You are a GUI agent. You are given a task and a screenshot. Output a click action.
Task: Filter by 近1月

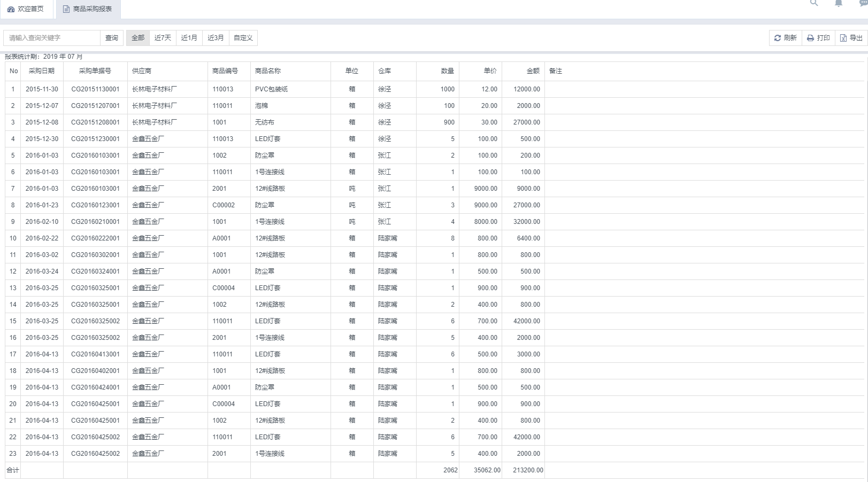(189, 38)
